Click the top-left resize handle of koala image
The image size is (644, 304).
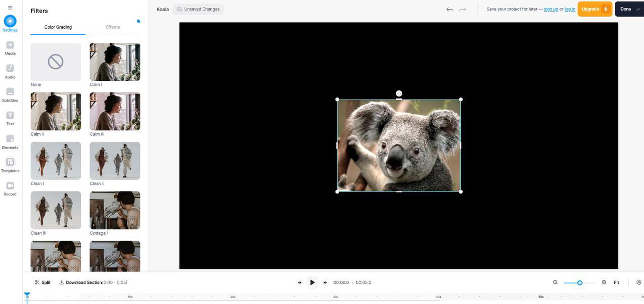coord(338,99)
